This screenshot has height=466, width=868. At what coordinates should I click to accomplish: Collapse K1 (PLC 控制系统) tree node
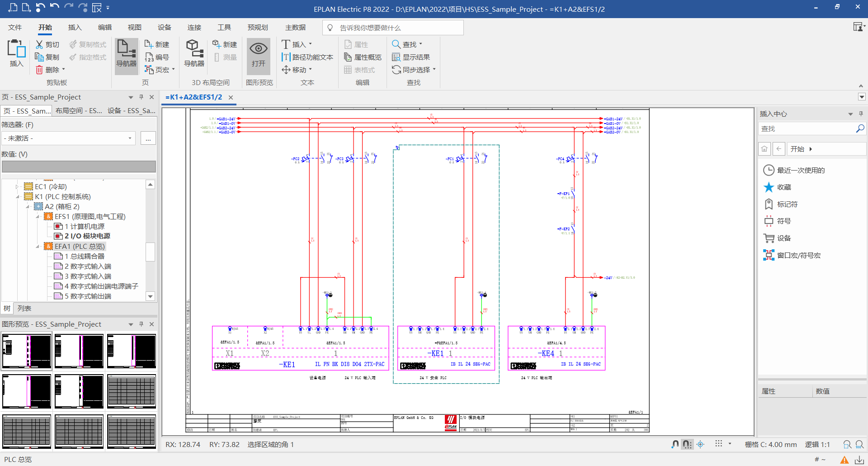[x=18, y=197]
